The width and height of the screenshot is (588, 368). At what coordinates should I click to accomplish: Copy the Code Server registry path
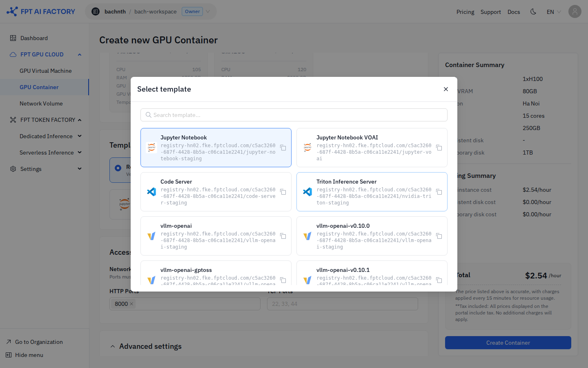click(283, 192)
